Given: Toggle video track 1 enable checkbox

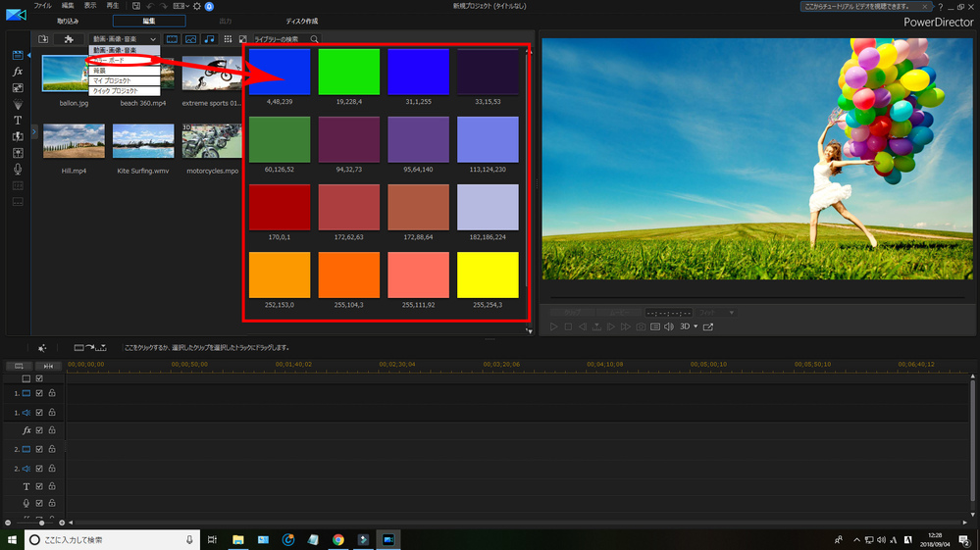Looking at the screenshot, I should tap(39, 393).
